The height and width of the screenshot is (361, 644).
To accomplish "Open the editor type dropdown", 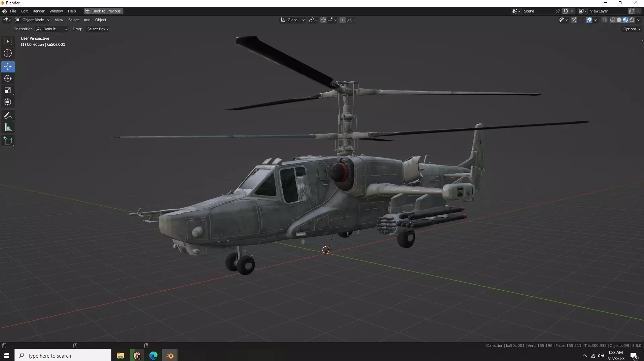I will (7, 20).
